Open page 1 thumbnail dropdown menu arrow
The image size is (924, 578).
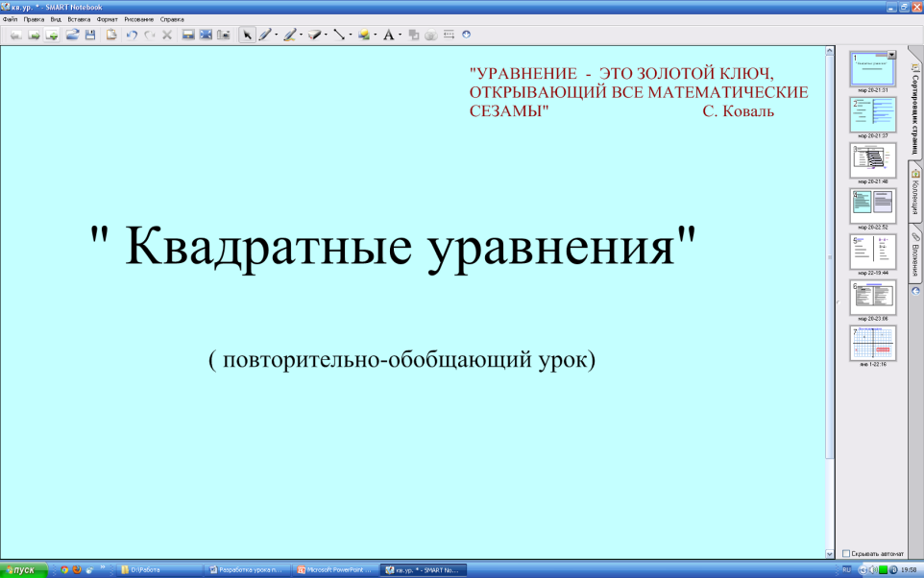pyautogui.click(x=891, y=56)
